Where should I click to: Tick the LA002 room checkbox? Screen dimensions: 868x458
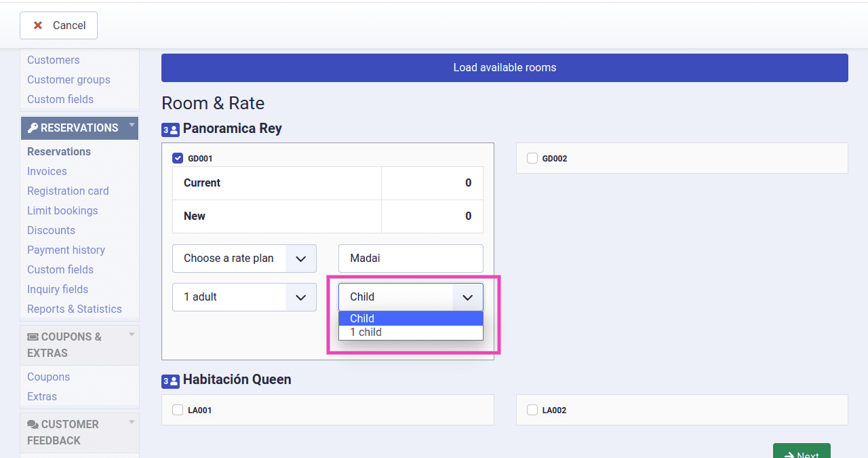pyautogui.click(x=532, y=410)
